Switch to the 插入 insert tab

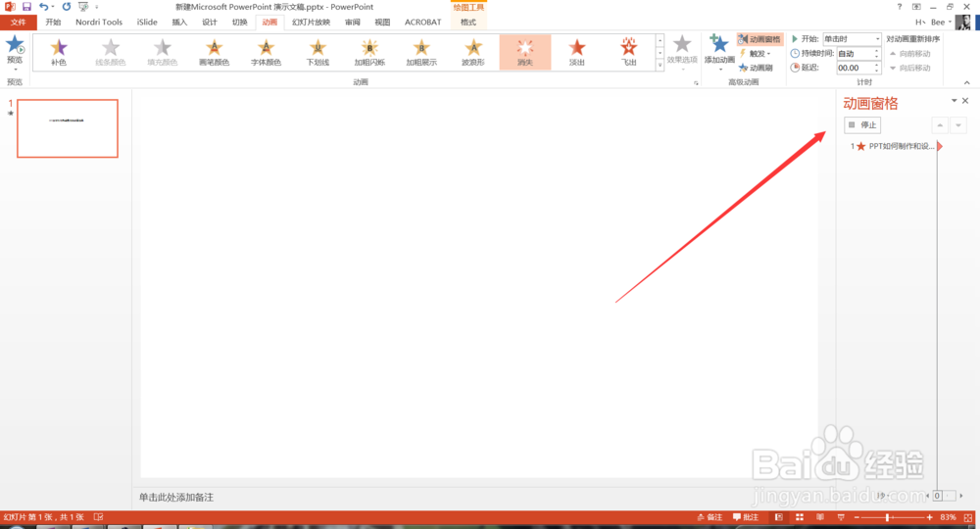click(179, 22)
